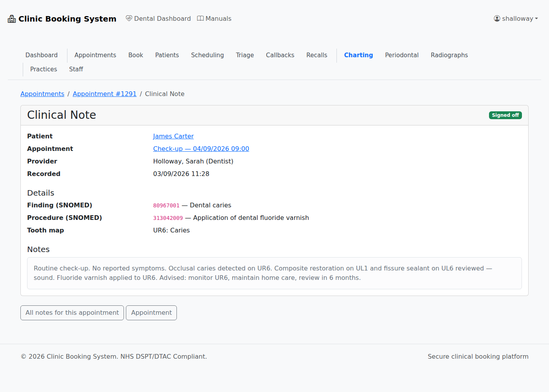549x392 pixels.
Task: Open the Check-up 04/09/2026 09:00 appointment link
Action: 201,149
